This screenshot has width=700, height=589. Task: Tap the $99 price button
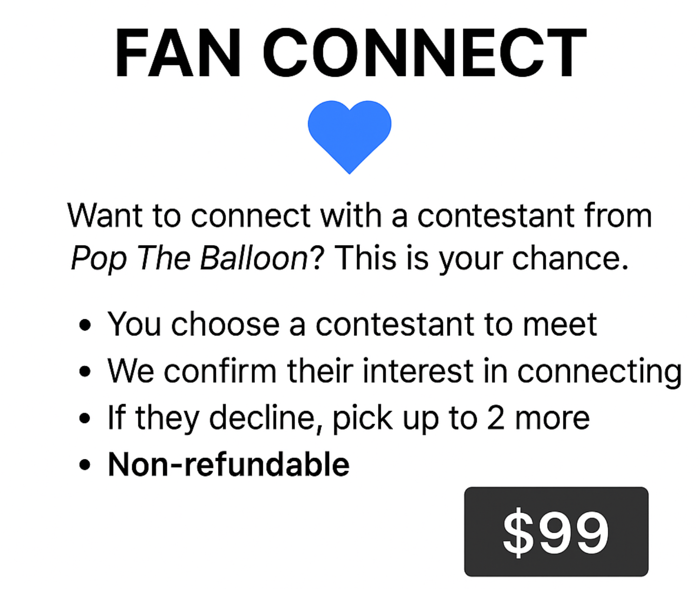pos(556,532)
